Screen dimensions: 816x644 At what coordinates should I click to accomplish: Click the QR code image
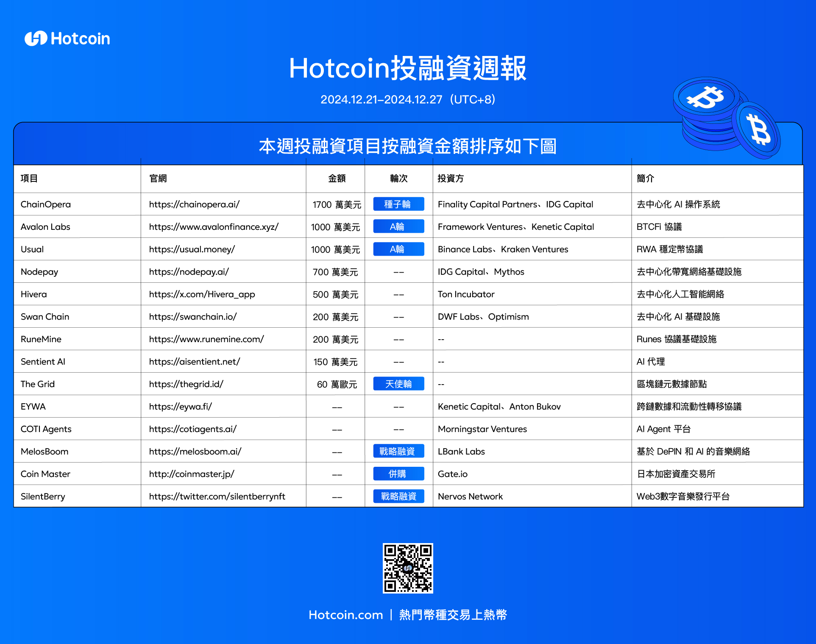point(408,568)
